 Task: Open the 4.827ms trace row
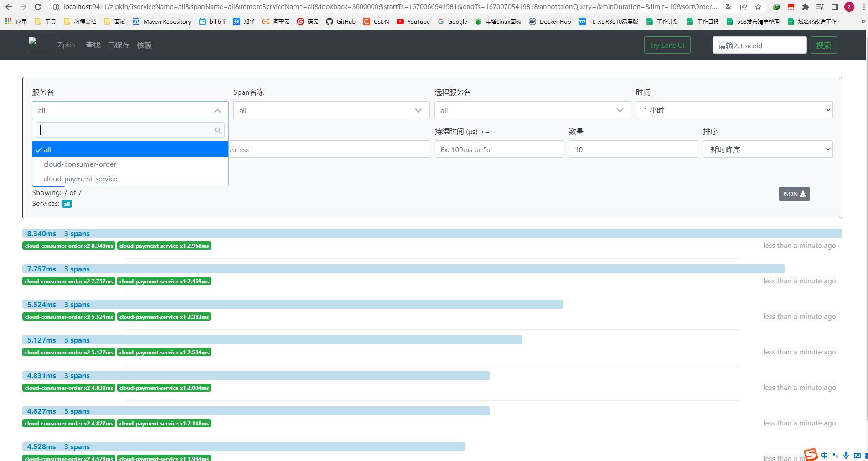point(256,411)
